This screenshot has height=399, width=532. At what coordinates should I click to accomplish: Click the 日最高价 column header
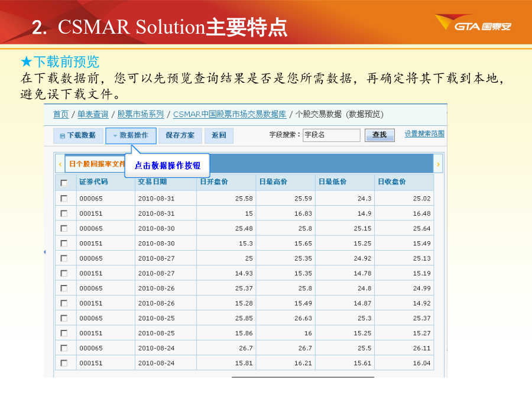pos(286,182)
